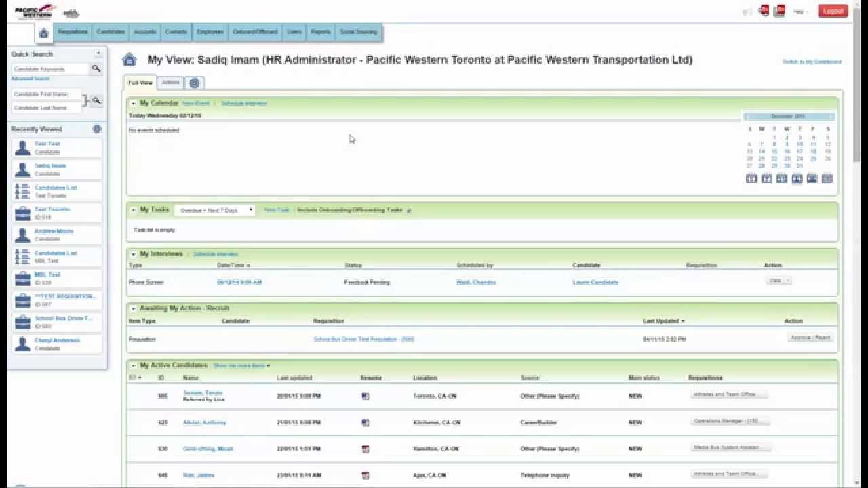Open the 08/12/14 9:00 AM interview link
This screenshot has height=488, width=868.
coord(239,282)
